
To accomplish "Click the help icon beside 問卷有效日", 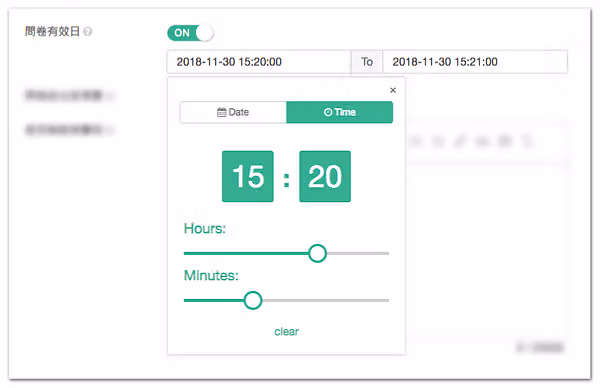I will pos(88,32).
